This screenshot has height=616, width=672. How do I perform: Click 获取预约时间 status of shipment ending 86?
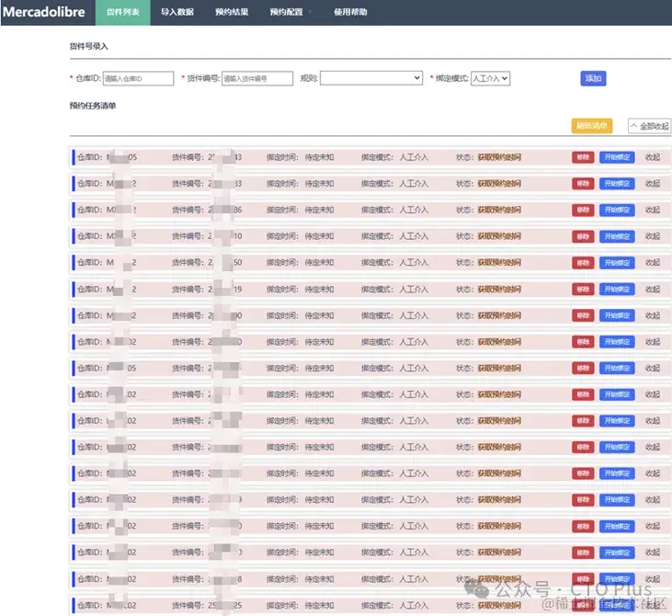point(499,210)
